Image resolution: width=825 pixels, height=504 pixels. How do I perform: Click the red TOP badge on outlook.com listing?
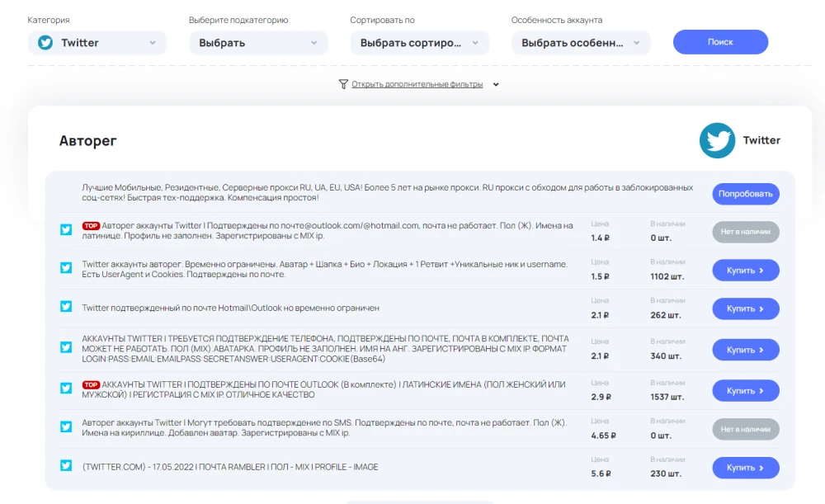pos(91,226)
